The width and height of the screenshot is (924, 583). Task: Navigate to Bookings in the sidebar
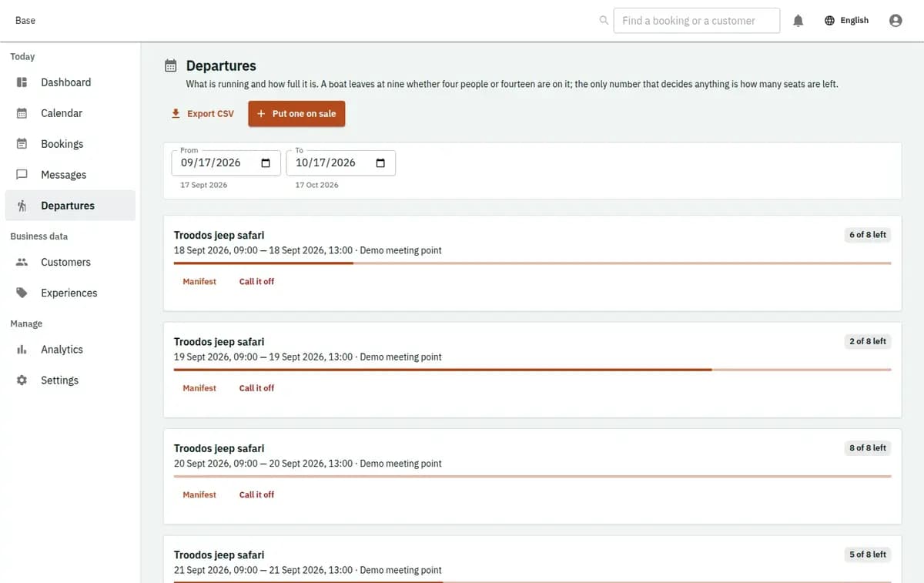pyautogui.click(x=70, y=144)
